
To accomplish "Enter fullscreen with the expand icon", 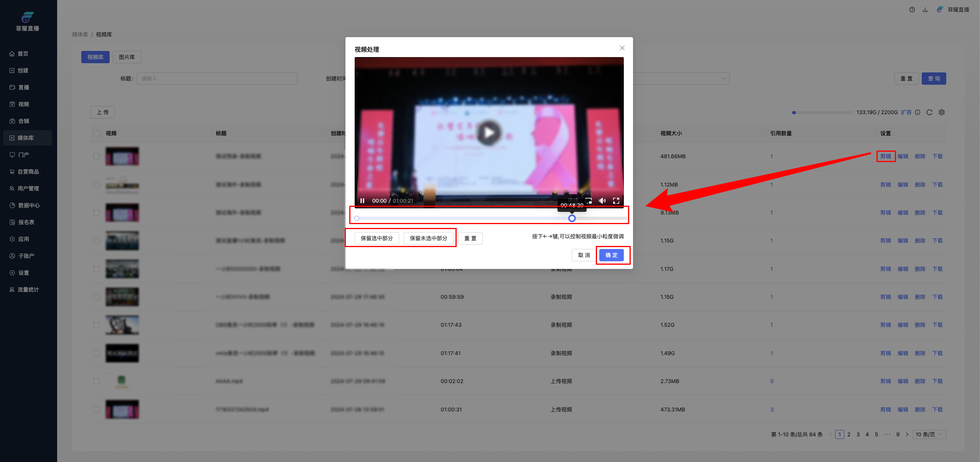I will pos(616,201).
